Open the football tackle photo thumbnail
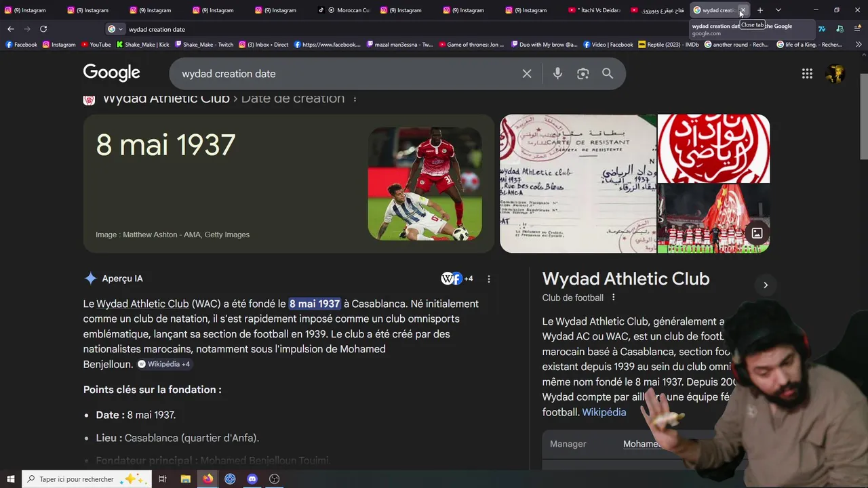Viewport: 868px width, 488px height. [425, 184]
